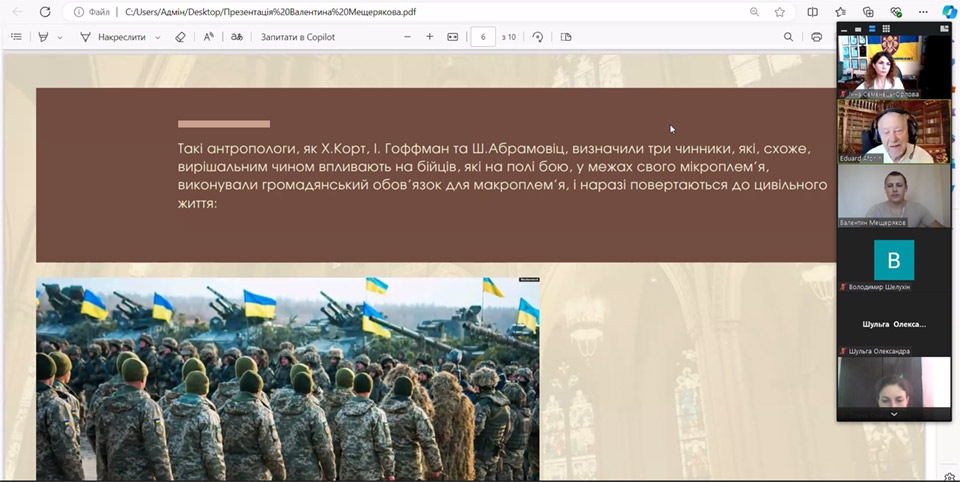Click the Запитати в Copilot button
The image size is (960, 482).
click(298, 37)
